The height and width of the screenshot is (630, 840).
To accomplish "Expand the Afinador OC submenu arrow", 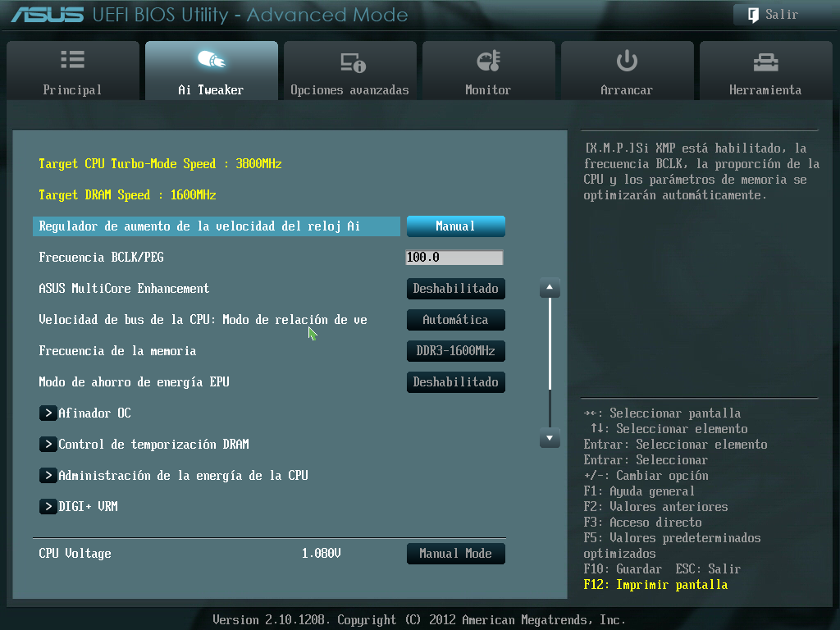I will [x=48, y=413].
